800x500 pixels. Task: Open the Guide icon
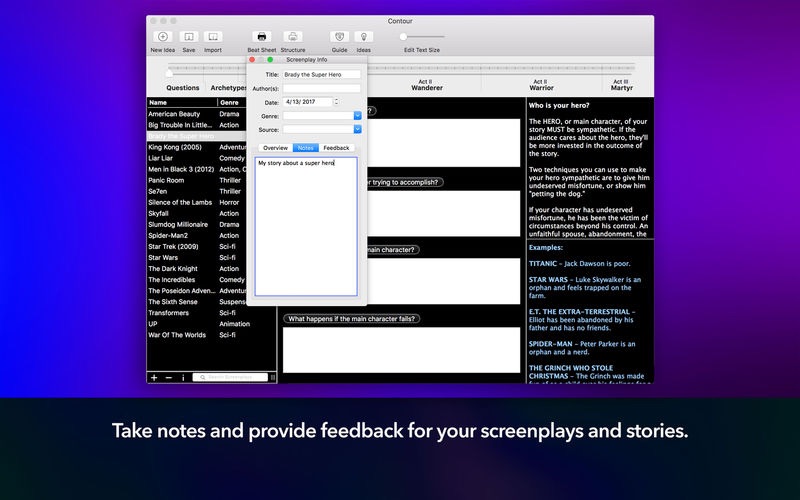tap(339, 37)
